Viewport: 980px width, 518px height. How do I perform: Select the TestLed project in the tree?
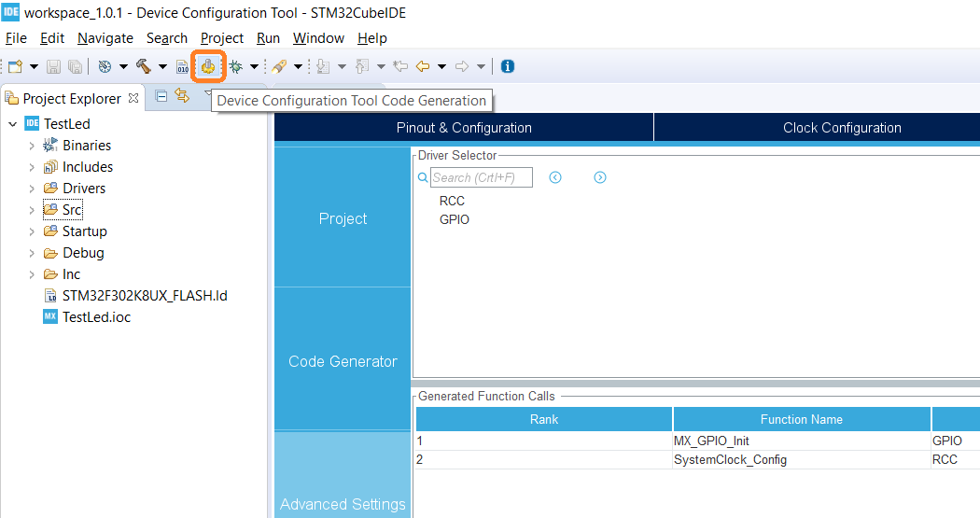pyautogui.click(x=67, y=124)
